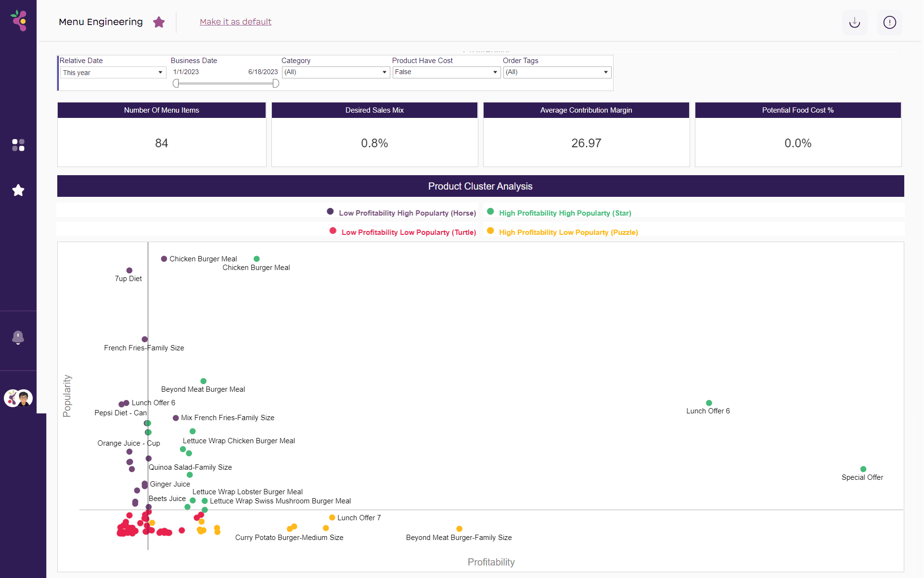Toggle the favorite star next to Menu Engineering
Viewport: 924px width, 578px height.
click(x=159, y=22)
